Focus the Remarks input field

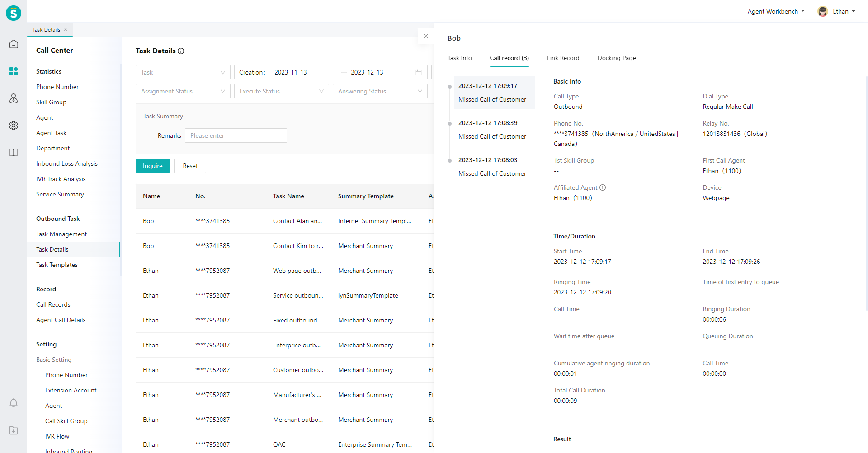coord(236,135)
